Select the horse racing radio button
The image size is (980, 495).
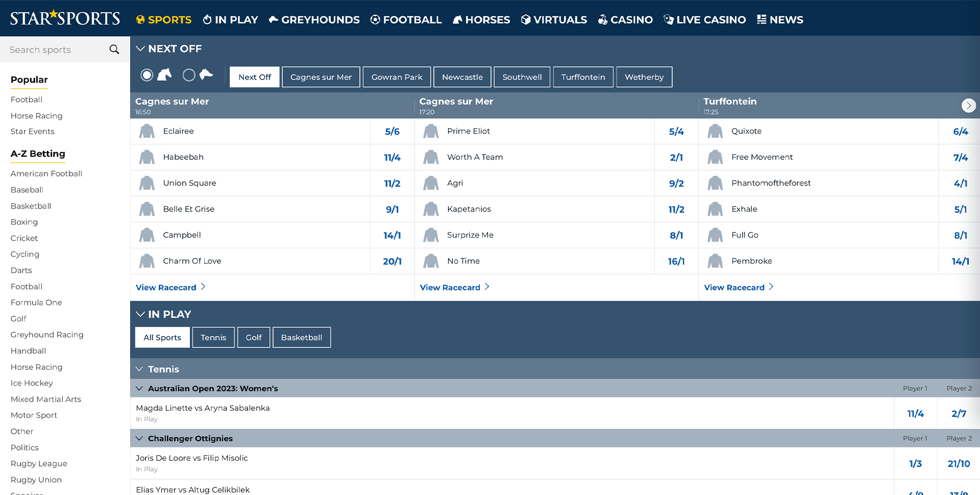point(147,75)
